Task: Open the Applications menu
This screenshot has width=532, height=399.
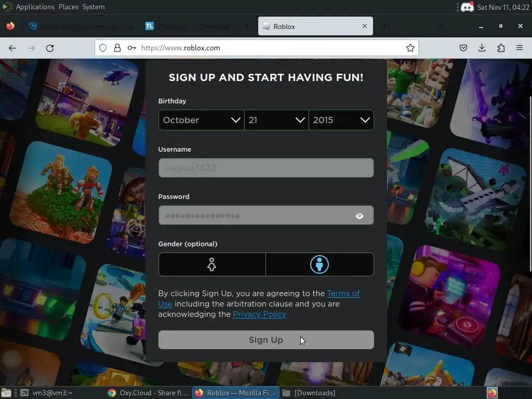Action: point(35,7)
